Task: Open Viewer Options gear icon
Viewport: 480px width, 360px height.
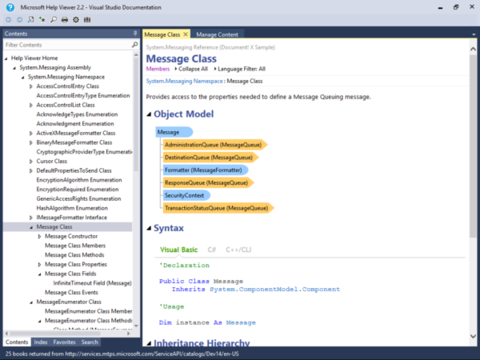Action: point(76,20)
